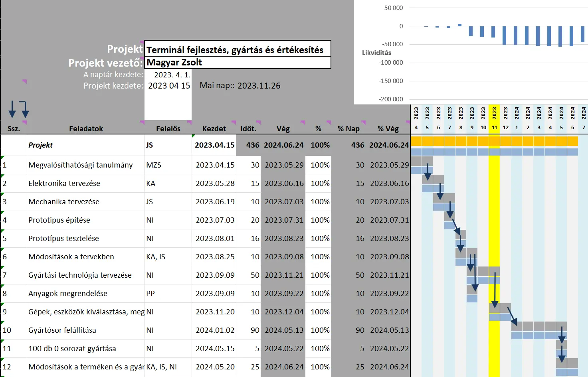Image resolution: width=588 pixels, height=377 pixels.
Task: Select the arrow pointing into task 12 Gantt bar
Action: click(562, 354)
